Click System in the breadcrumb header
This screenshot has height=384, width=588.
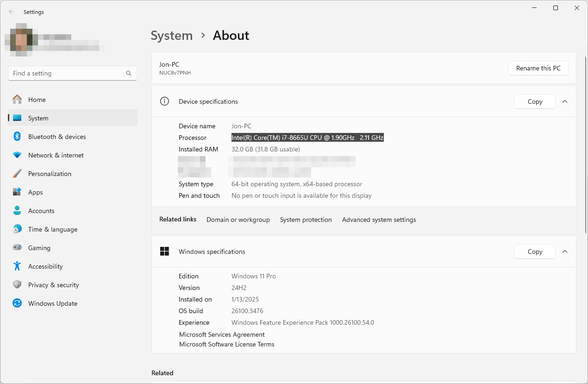pos(172,36)
